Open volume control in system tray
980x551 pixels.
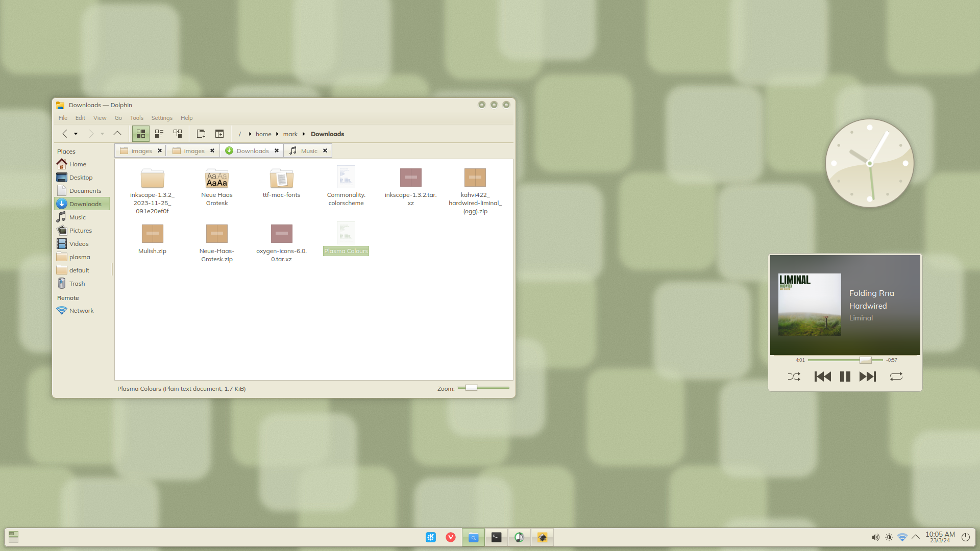875,537
